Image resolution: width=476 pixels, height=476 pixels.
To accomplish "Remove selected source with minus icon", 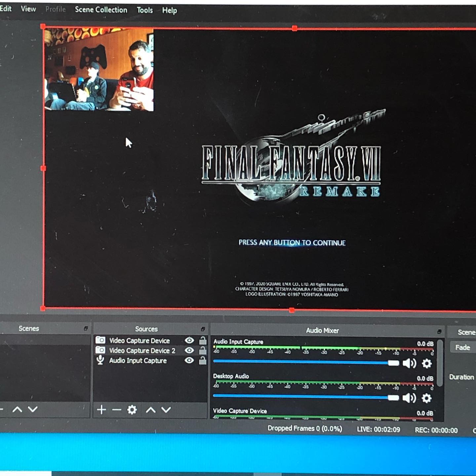I will coord(117,410).
